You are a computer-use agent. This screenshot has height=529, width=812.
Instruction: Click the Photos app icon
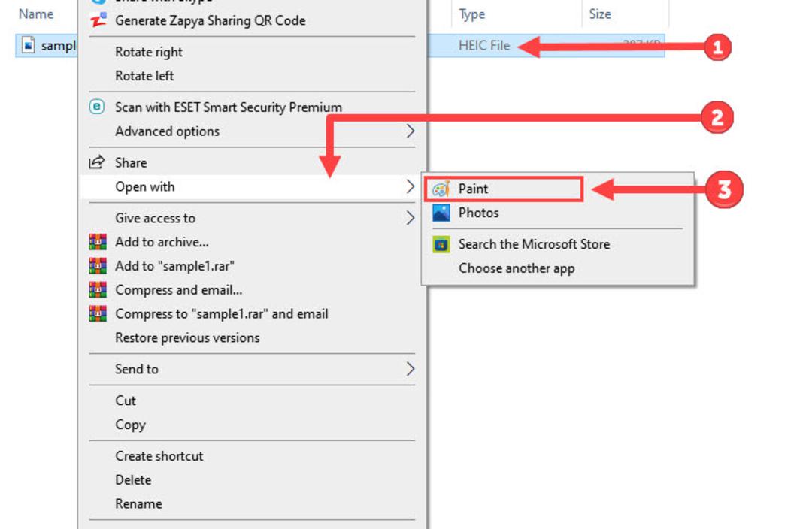[x=441, y=213]
